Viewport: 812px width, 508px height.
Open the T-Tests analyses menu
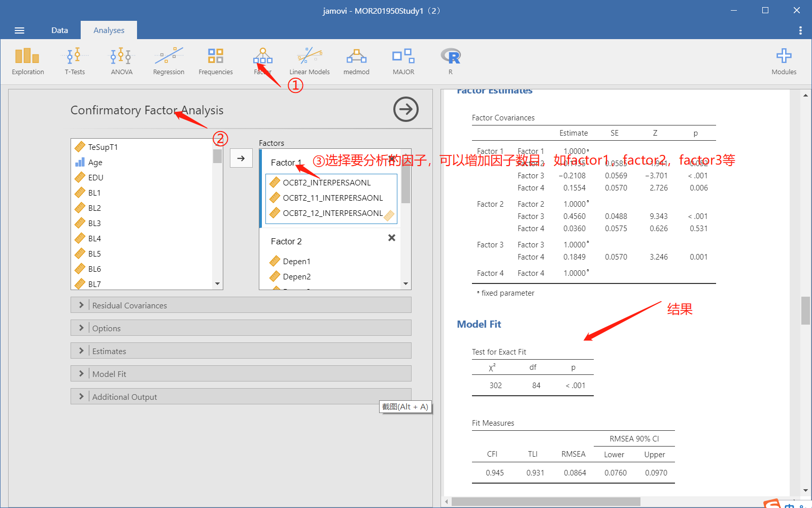75,61
